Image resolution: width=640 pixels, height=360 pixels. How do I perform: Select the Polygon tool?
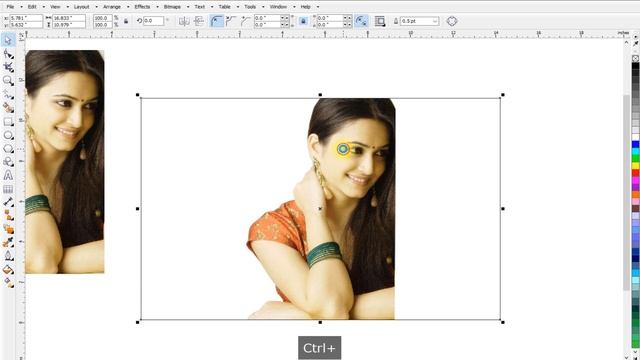[x=8, y=149]
